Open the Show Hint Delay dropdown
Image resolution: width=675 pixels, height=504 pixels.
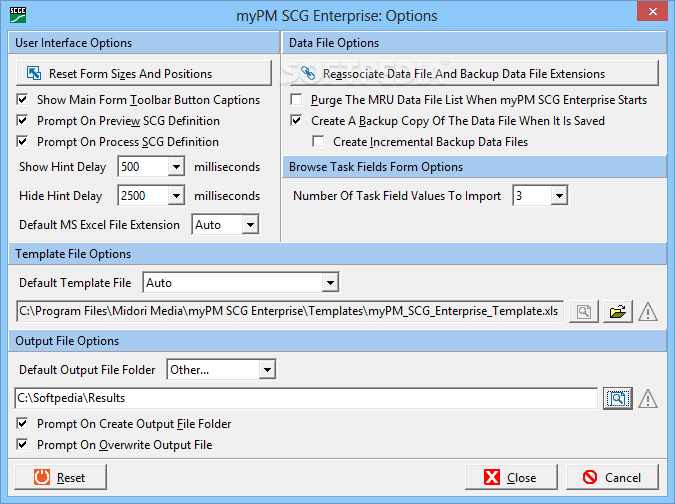(x=176, y=167)
